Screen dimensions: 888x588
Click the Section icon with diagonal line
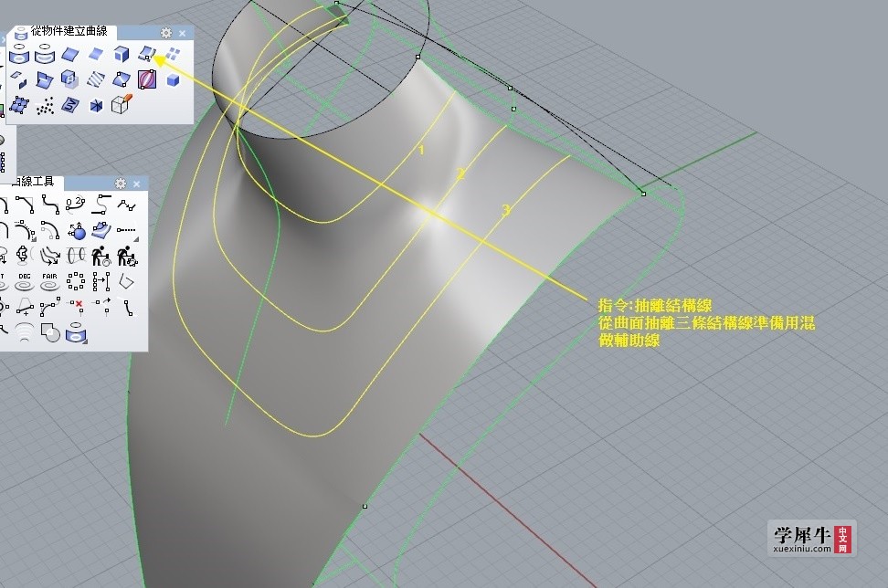tap(122, 79)
